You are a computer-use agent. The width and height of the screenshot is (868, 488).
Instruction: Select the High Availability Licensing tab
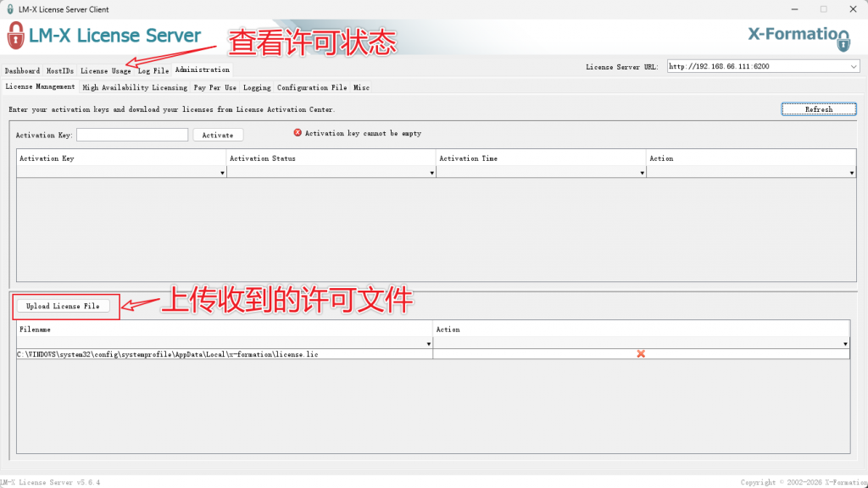[134, 87]
